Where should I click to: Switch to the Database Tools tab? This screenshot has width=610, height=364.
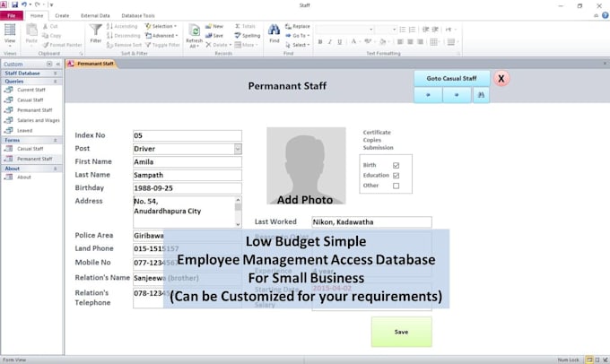pyautogui.click(x=138, y=15)
